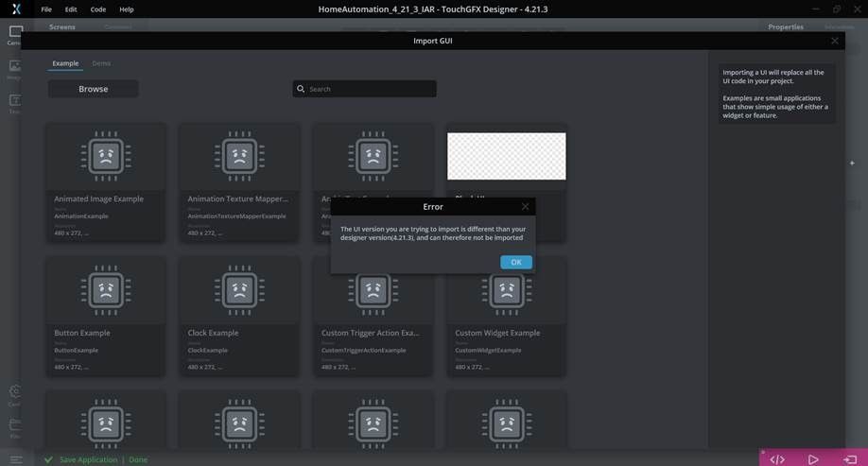Select the Properties tab in the main window
This screenshot has width=868, height=466.
786,26
